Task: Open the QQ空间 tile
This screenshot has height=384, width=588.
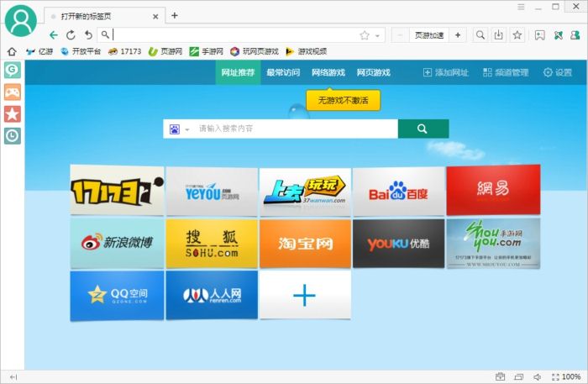Action: coord(117,296)
